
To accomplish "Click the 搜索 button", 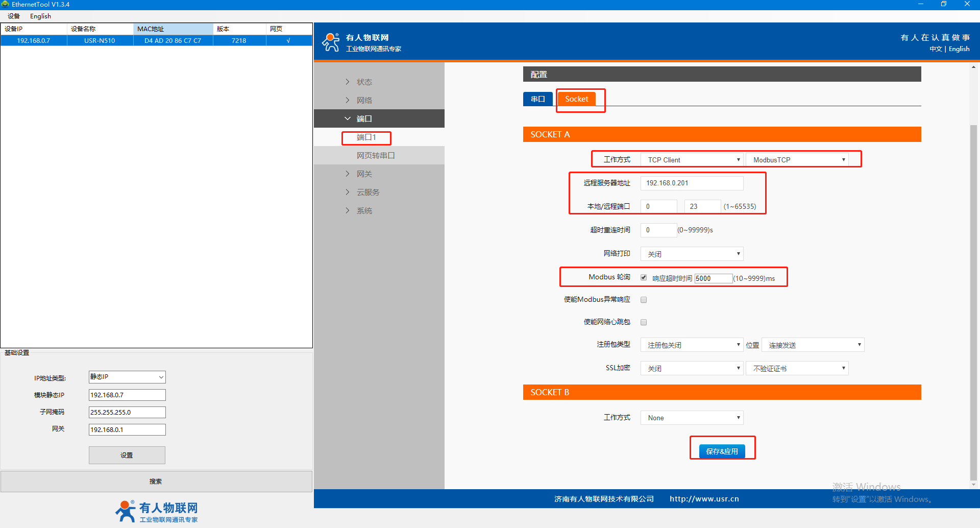I will (x=156, y=482).
